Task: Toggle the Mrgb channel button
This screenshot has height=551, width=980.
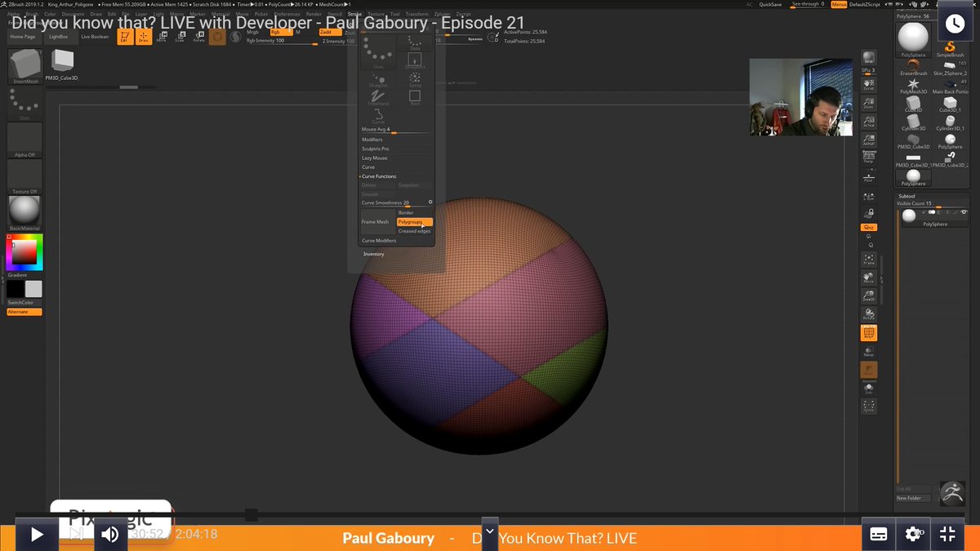Action: pyautogui.click(x=252, y=32)
